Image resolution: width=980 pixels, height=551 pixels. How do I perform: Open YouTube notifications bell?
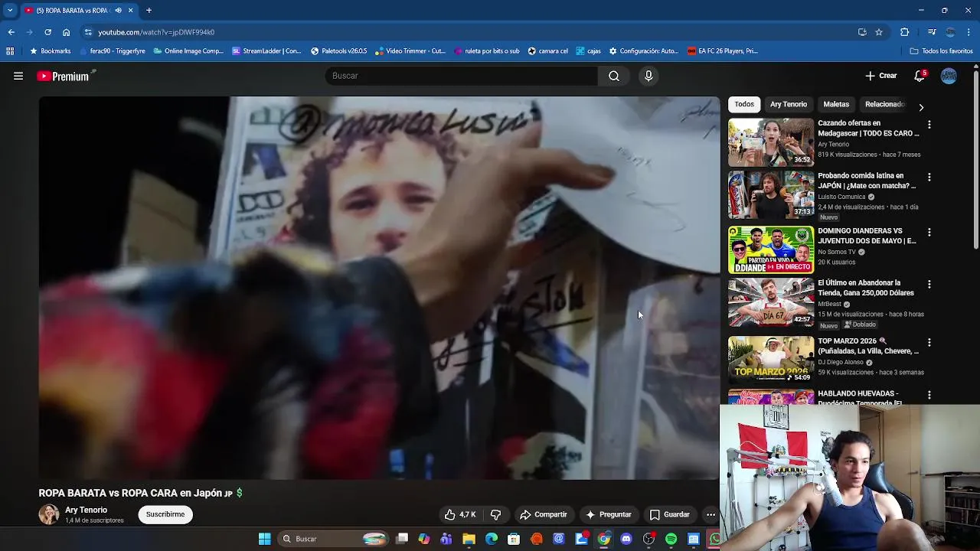[920, 76]
